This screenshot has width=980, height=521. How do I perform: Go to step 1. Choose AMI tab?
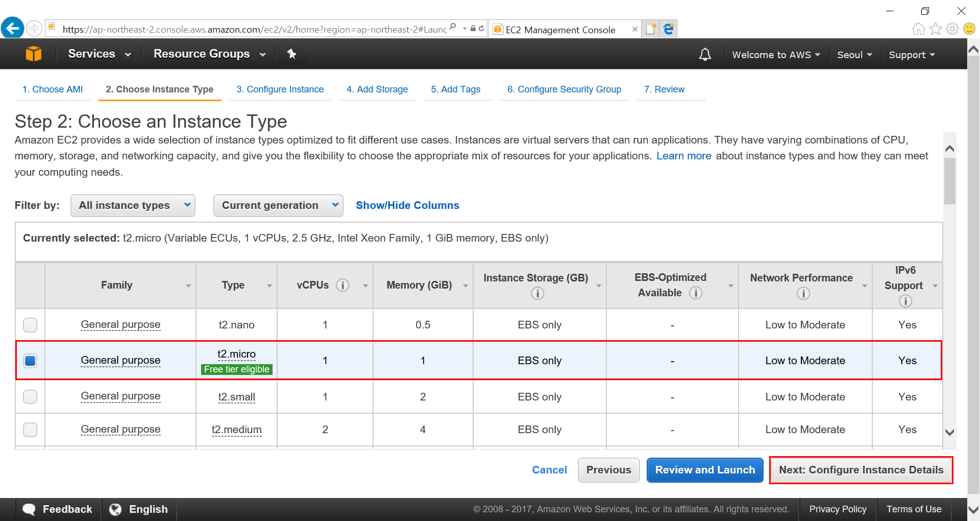[53, 89]
